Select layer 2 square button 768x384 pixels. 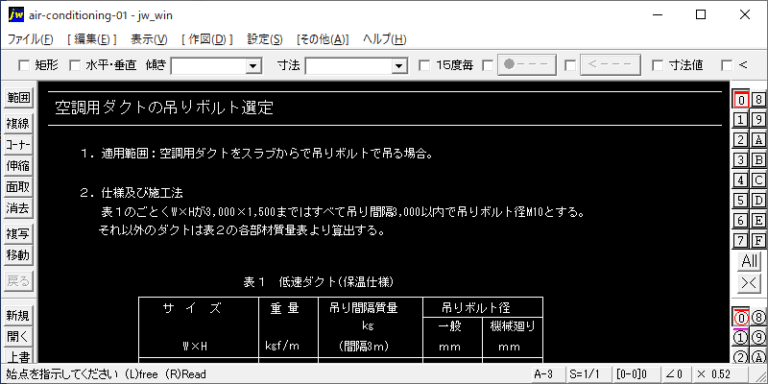tap(741, 140)
